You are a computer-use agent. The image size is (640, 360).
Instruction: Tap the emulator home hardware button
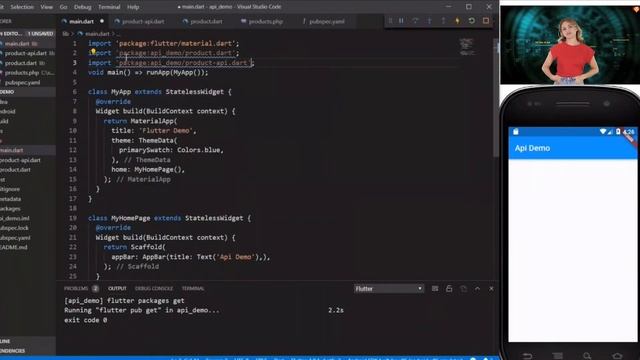click(x=617, y=356)
